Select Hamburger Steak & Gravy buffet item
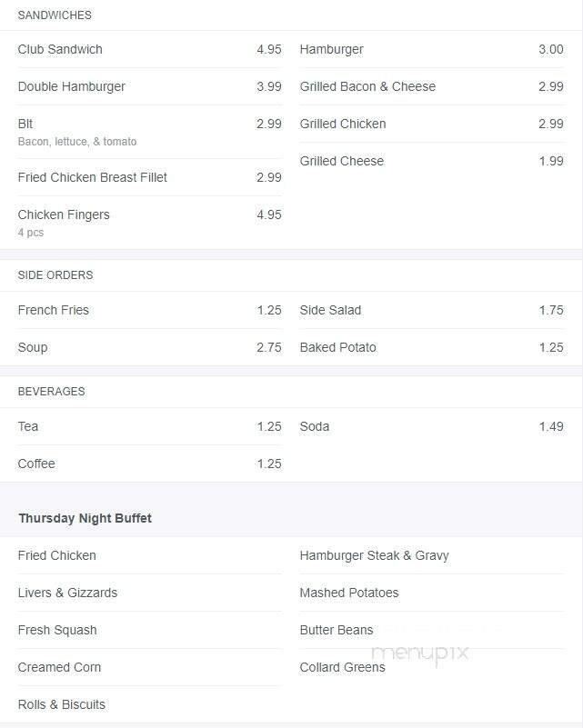The image size is (583, 728). coord(374,556)
